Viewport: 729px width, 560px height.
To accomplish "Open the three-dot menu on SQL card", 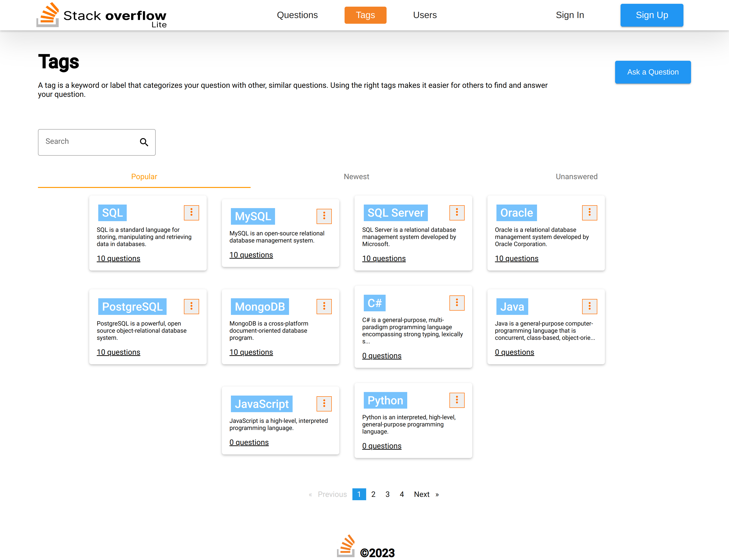I will pyautogui.click(x=191, y=213).
